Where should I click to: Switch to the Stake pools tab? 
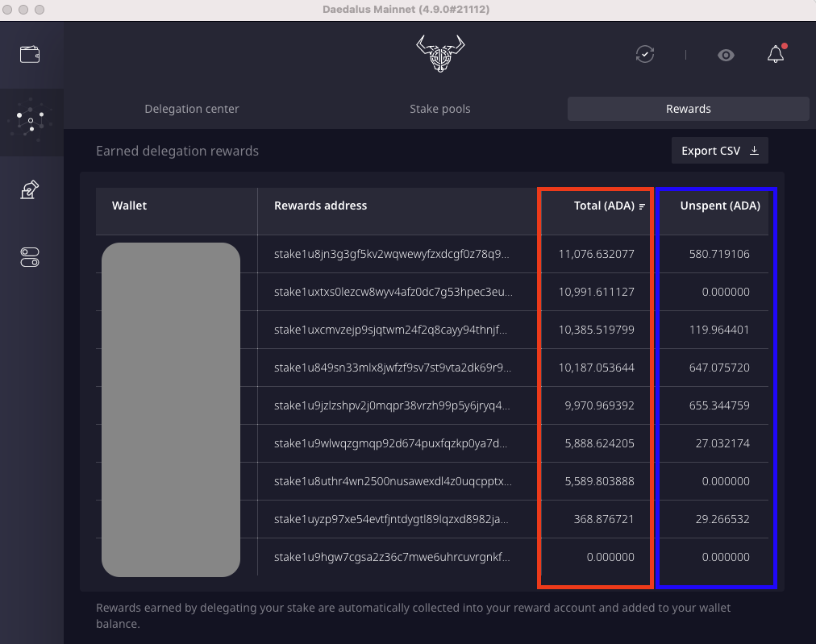click(440, 108)
